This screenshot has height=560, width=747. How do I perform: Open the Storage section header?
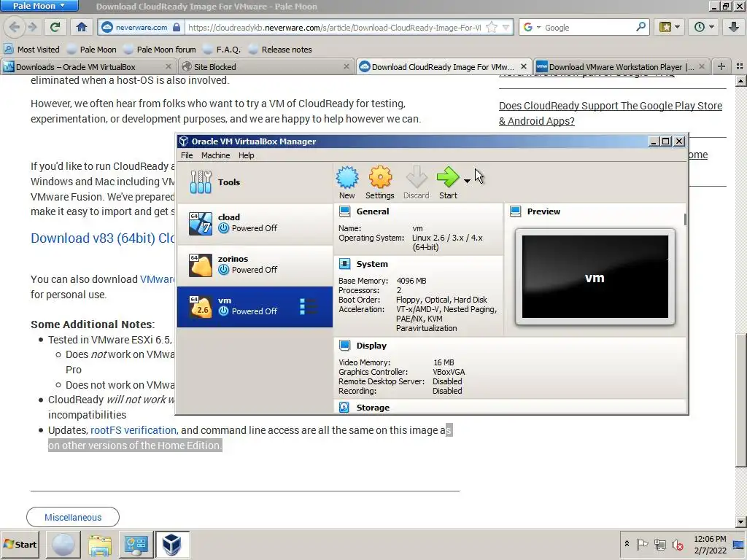tap(373, 408)
